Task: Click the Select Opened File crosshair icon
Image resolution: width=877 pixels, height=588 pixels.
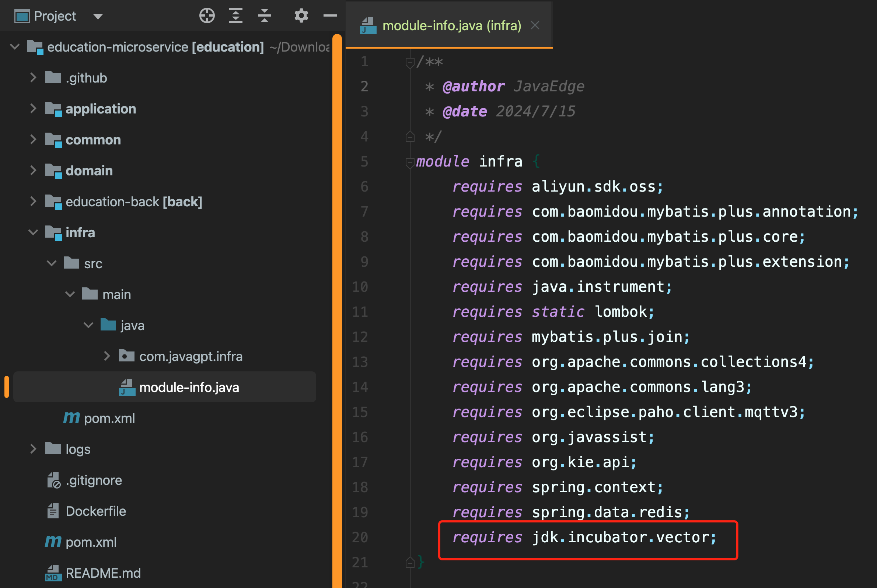Action: point(207,16)
